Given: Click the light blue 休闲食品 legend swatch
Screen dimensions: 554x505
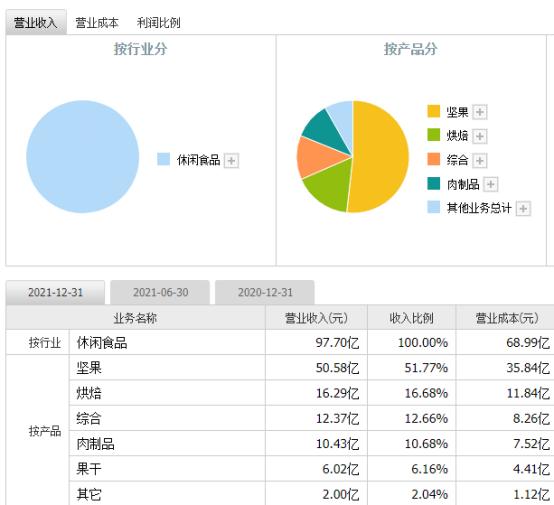Looking at the screenshot, I should click(163, 159).
